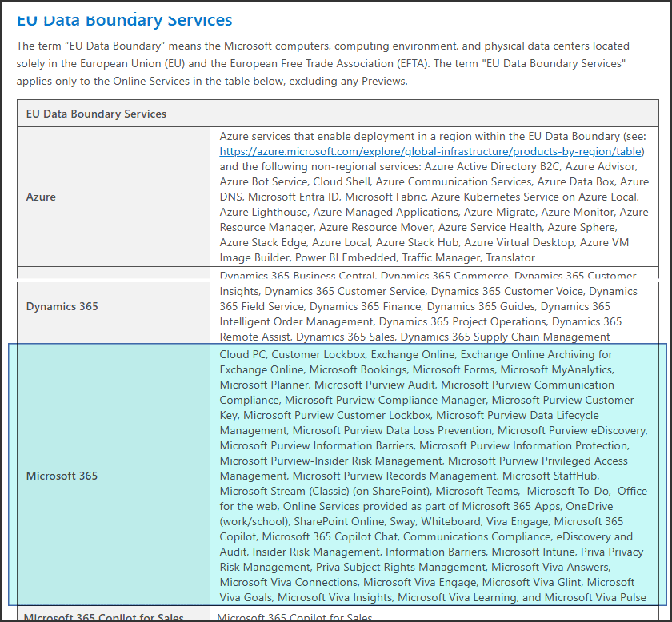Click the EU Data Boundary Services page heading
Image resolution: width=672 pixels, height=622 pixels.
coord(125,19)
